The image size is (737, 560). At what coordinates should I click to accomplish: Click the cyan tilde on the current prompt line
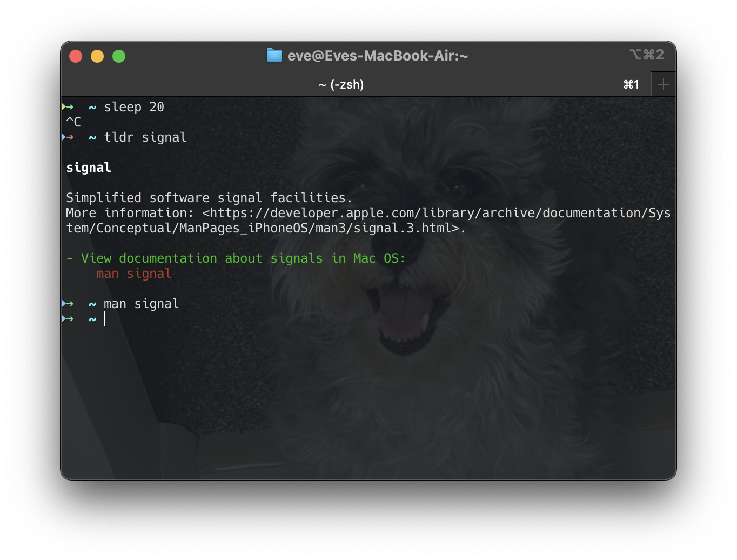coord(92,319)
